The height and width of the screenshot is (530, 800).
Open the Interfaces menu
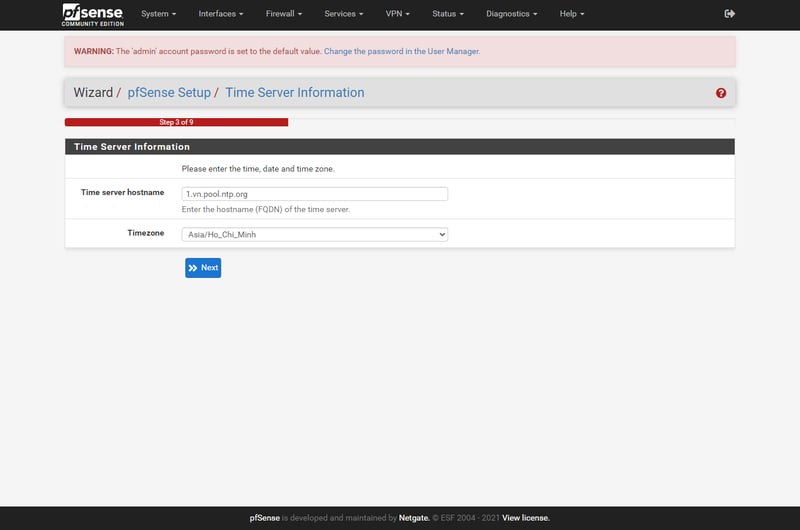pos(220,14)
